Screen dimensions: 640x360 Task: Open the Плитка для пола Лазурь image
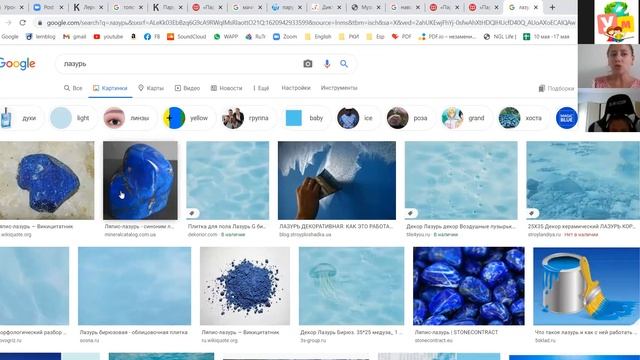228,180
